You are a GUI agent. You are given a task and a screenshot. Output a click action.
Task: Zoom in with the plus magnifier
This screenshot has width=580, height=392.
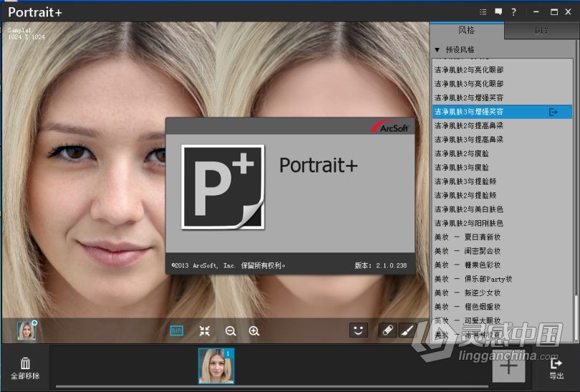tap(254, 330)
